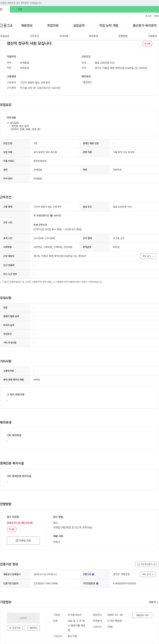Report via 거짓구인광고 신고 button
This screenshot has height=644, width=159.
click(147, 564)
